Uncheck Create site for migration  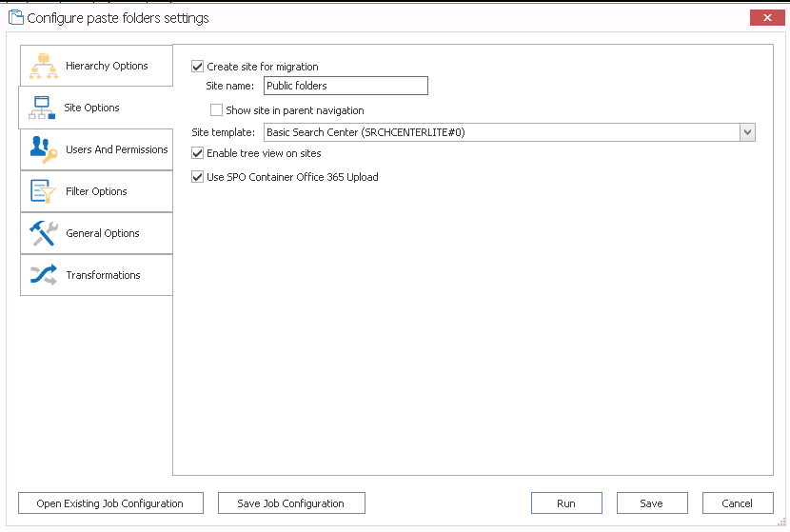pos(198,67)
